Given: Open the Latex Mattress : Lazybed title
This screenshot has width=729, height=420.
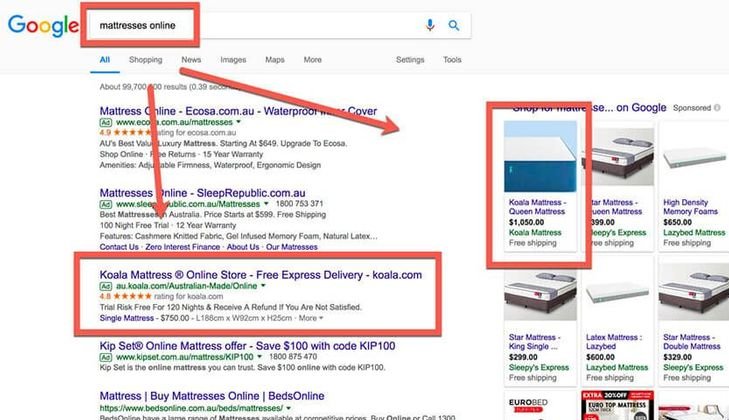Looking at the screenshot, I should coord(614,342).
